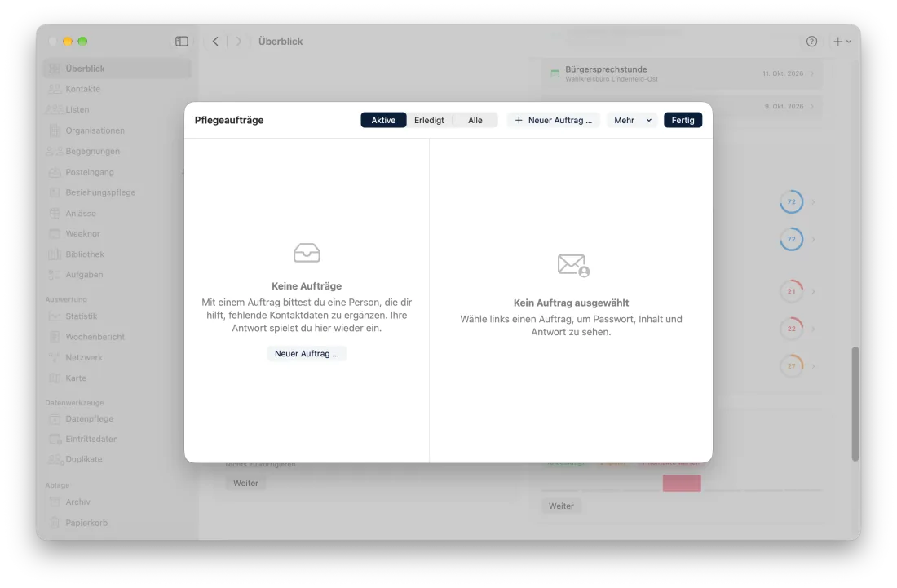Image resolution: width=897 pixels, height=588 pixels.
Task: Click the Archiv icon in the sidebar
Action: pyautogui.click(x=55, y=502)
